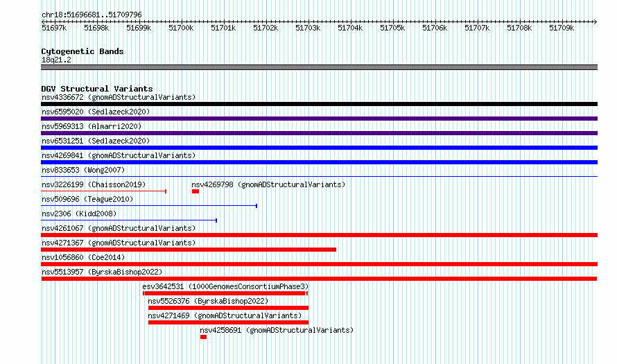Click the 51706k ruler tick label

click(435, 28)
